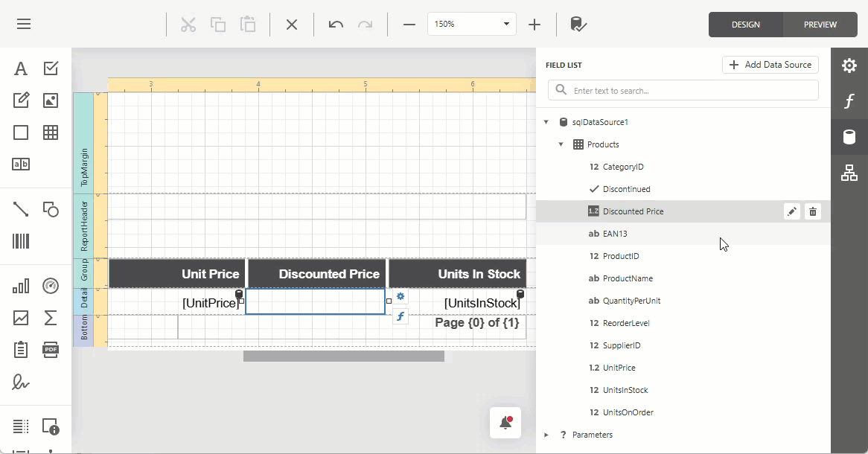Select the Check Box control tool
The image size is (868, 454).
[51, 68]
